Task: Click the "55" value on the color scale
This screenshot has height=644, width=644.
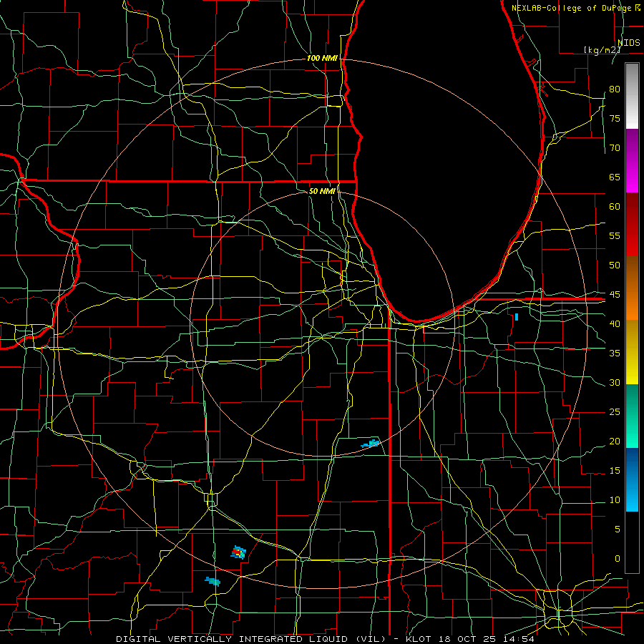Action: [x=615, y=235]
